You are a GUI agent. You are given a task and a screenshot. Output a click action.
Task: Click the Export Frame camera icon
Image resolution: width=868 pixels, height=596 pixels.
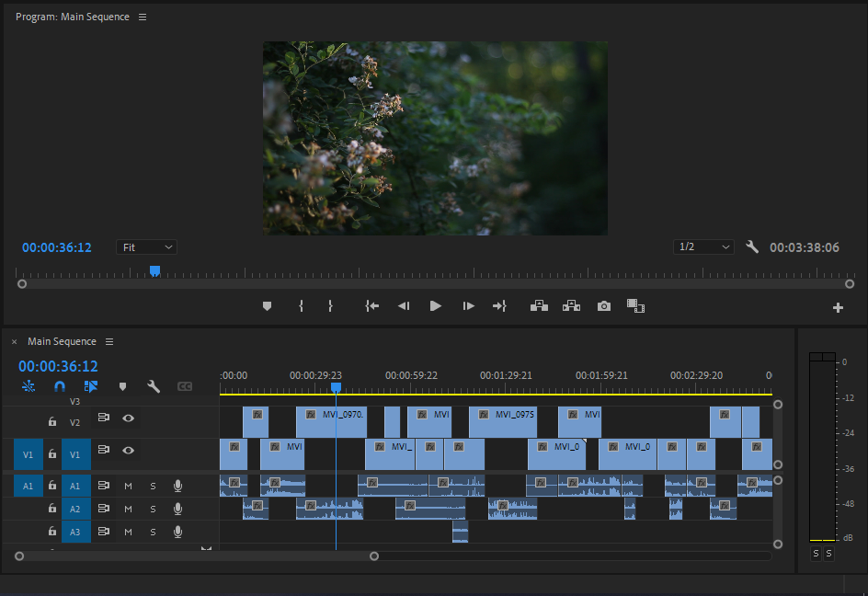603,305
